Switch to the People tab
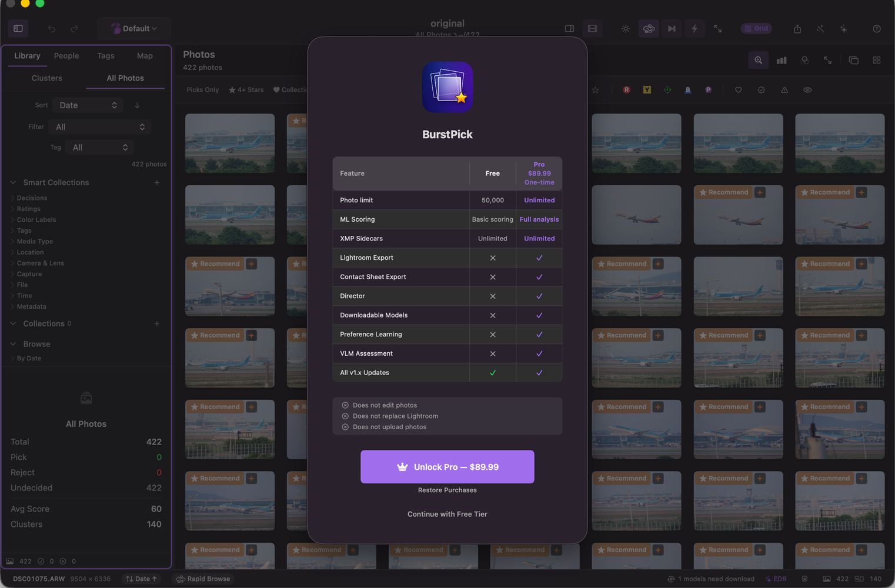This screenshot has width=895, height=588. click(66, 56)
